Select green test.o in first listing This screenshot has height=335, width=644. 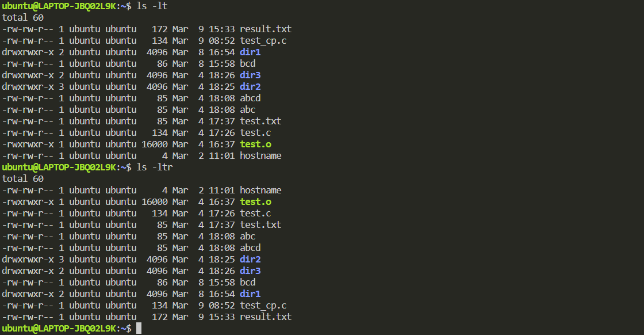(255, 144)
